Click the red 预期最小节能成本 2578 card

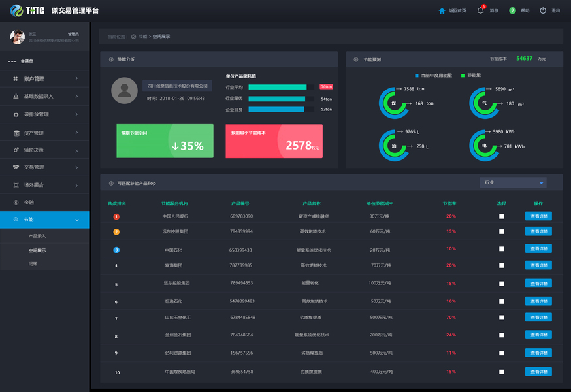pos(274,141)
